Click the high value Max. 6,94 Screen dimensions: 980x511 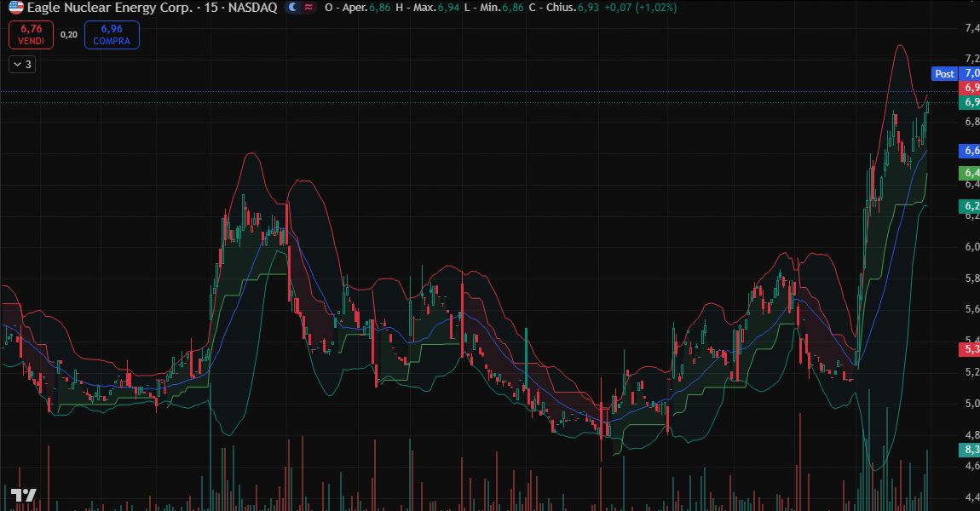[428, 8]
